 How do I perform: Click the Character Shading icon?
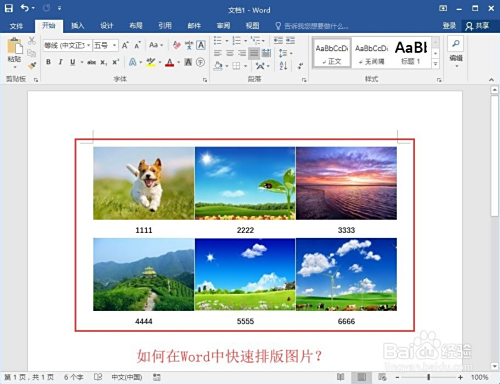tap(188, 62)
